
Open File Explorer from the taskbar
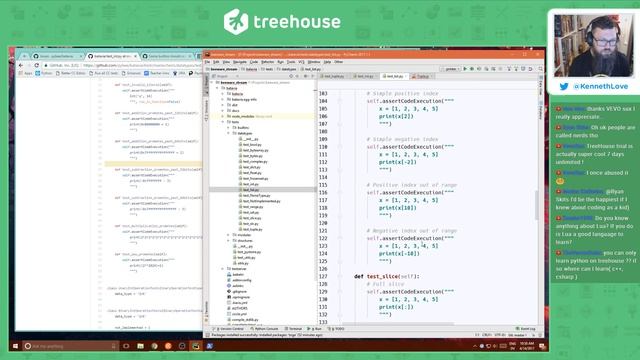[x=140, y=346]
